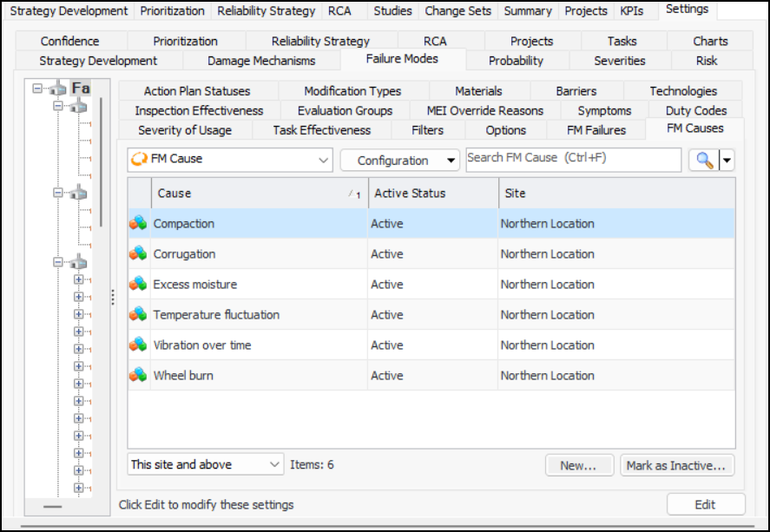The width and height of the screenshot is (770, 532).
Task: Click in the Search FM Cause field
Action: coord(573,160)
